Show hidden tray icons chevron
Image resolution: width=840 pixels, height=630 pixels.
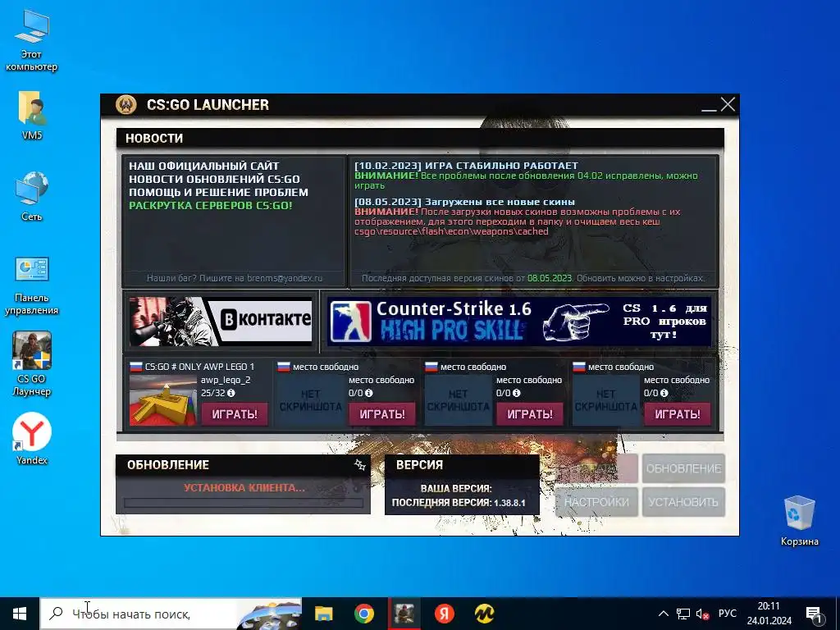click(x=663, y=614)
